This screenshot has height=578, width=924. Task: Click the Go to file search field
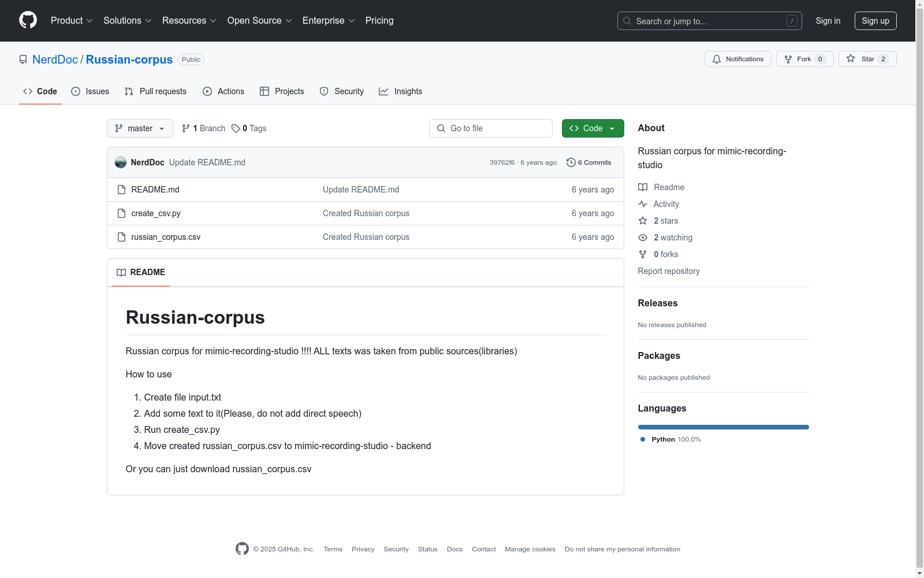[491, 128]
